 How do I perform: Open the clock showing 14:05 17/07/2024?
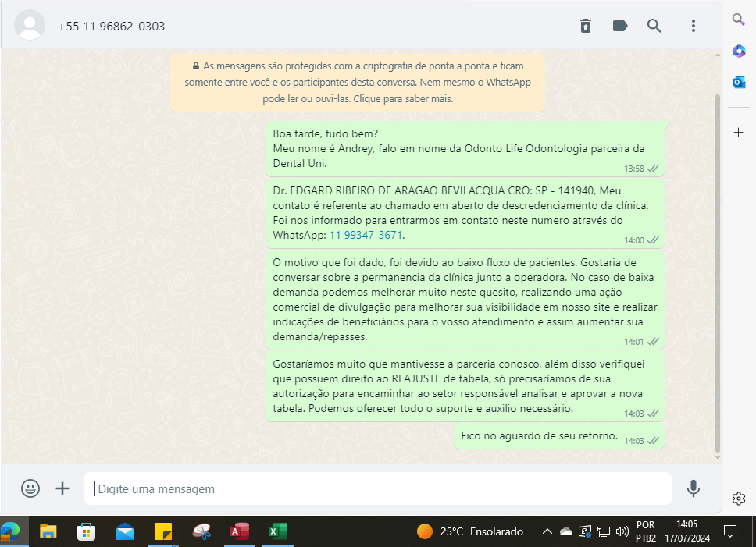pos(687,531)
